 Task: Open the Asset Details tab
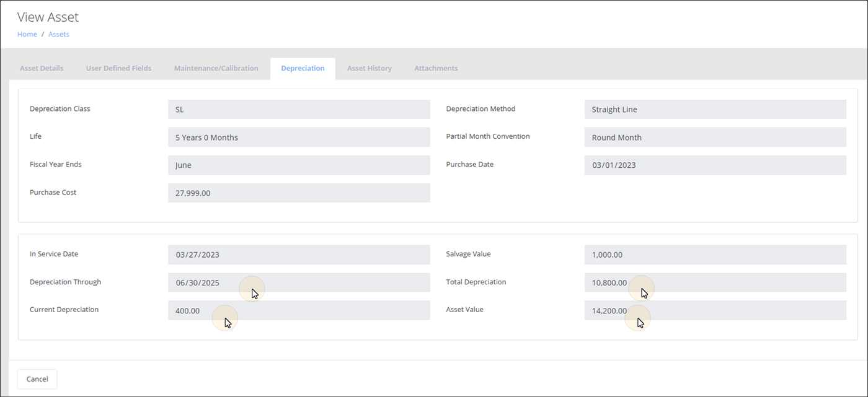tap(42, 68)
